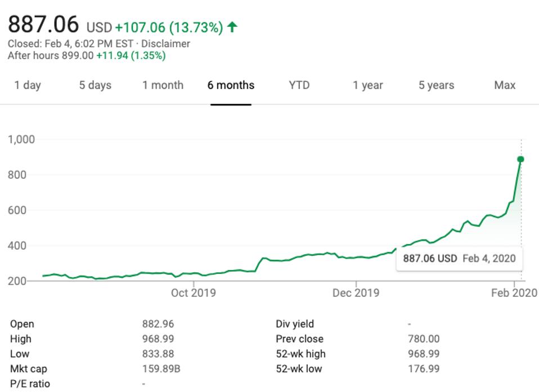Click the Oct 2019 axis label

point(193,293)
